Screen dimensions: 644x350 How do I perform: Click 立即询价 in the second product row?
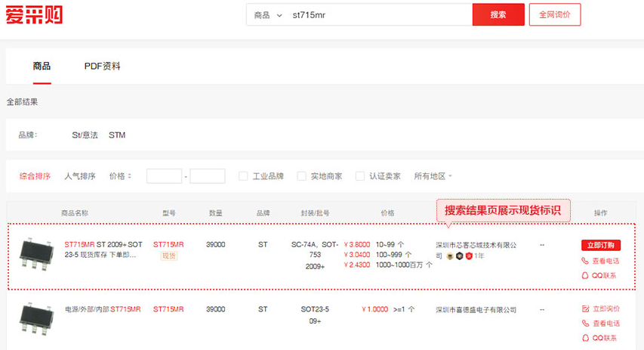click(x=601, y=309)
